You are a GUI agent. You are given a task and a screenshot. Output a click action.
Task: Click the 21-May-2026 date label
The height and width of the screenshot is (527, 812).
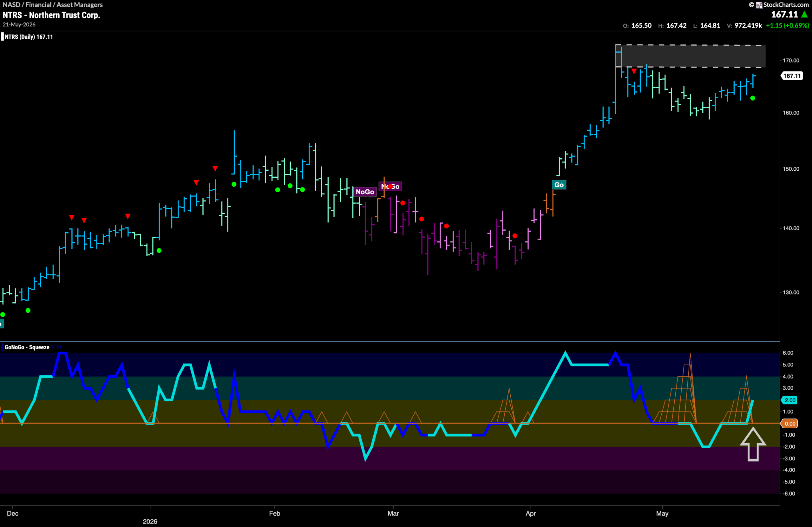click(x=19, y=24)
